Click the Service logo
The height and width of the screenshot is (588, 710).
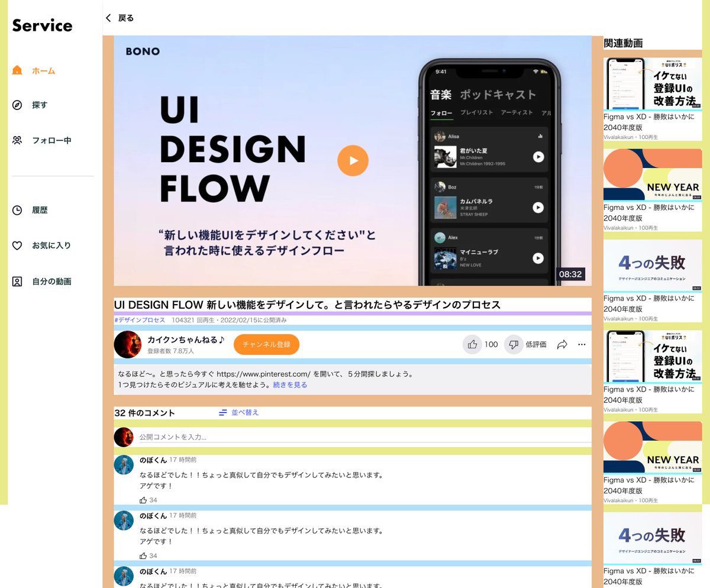(x=42, y=25)
